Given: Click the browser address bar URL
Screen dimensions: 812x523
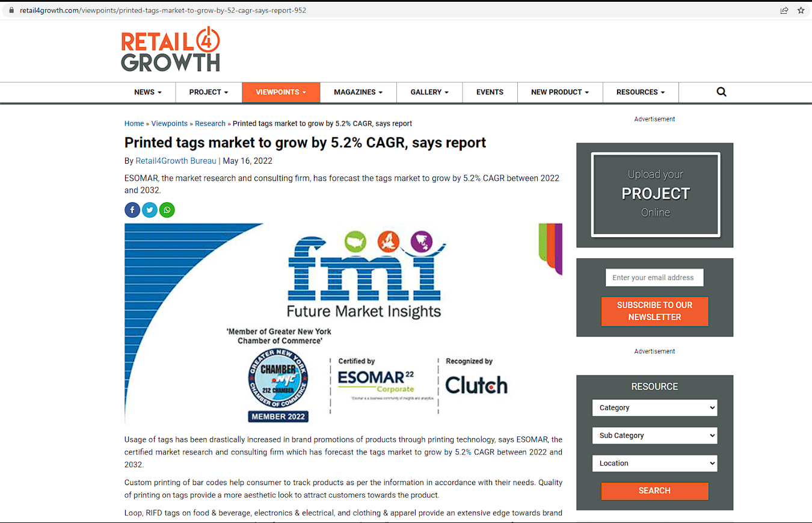Looking at the screenshot, I should tap(162, 10).
